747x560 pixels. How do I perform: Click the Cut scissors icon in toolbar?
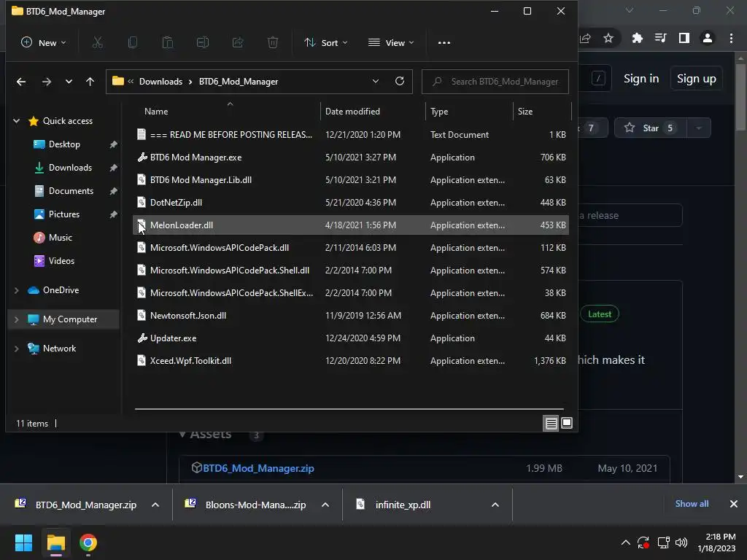97,42
